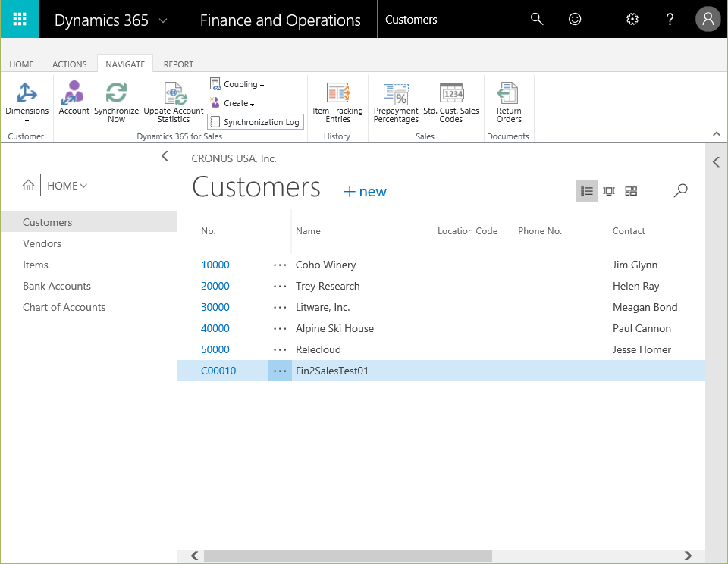Open the REPORT ribbon tab
728x564 pixels.
point(178,64)
